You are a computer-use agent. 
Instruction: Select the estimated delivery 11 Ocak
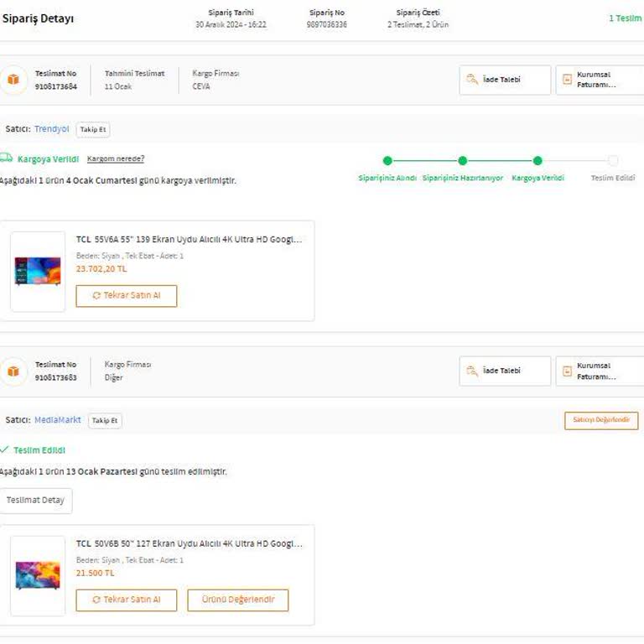[118, 86]
